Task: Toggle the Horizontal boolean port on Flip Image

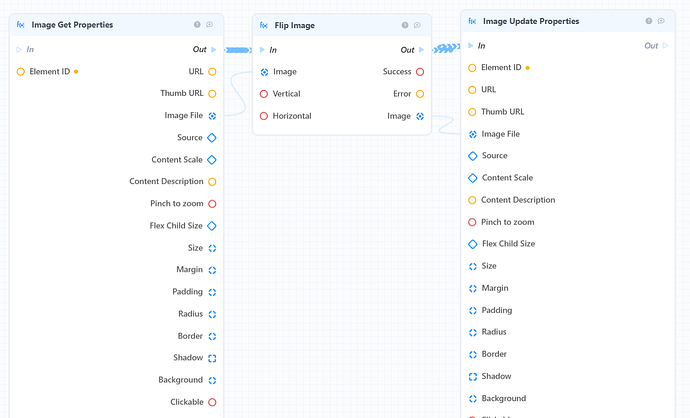Action: coord(264,116)
